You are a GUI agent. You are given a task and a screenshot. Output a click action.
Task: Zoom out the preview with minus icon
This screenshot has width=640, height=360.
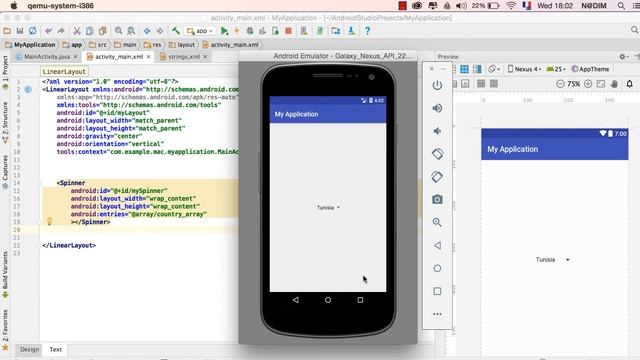click(x=560, y=84)
